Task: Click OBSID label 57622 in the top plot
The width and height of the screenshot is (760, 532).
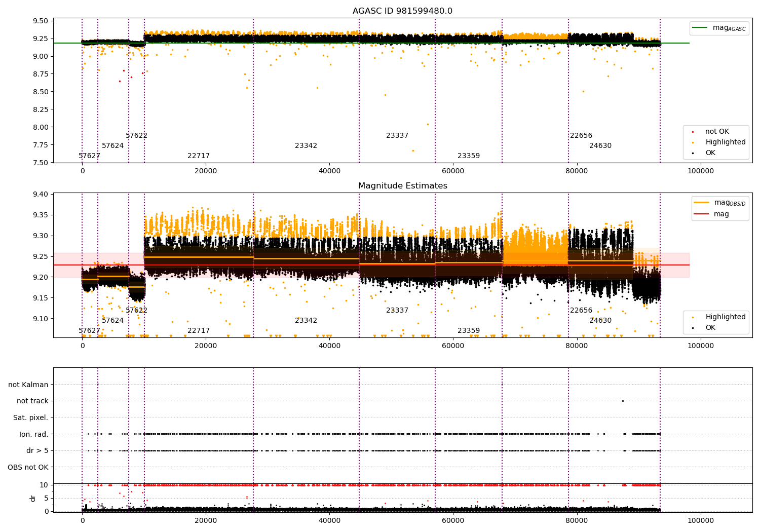Action: click(137, 136)
